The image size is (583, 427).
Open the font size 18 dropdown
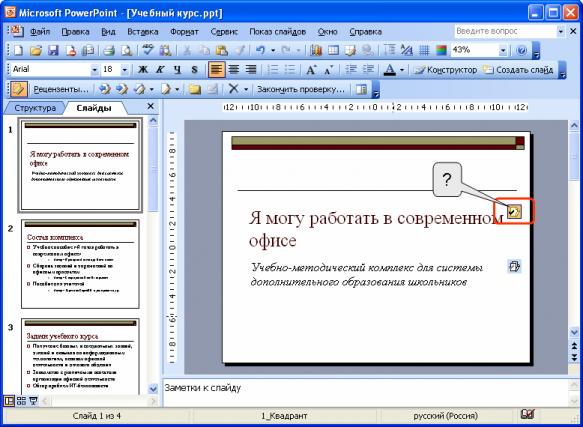125,70
